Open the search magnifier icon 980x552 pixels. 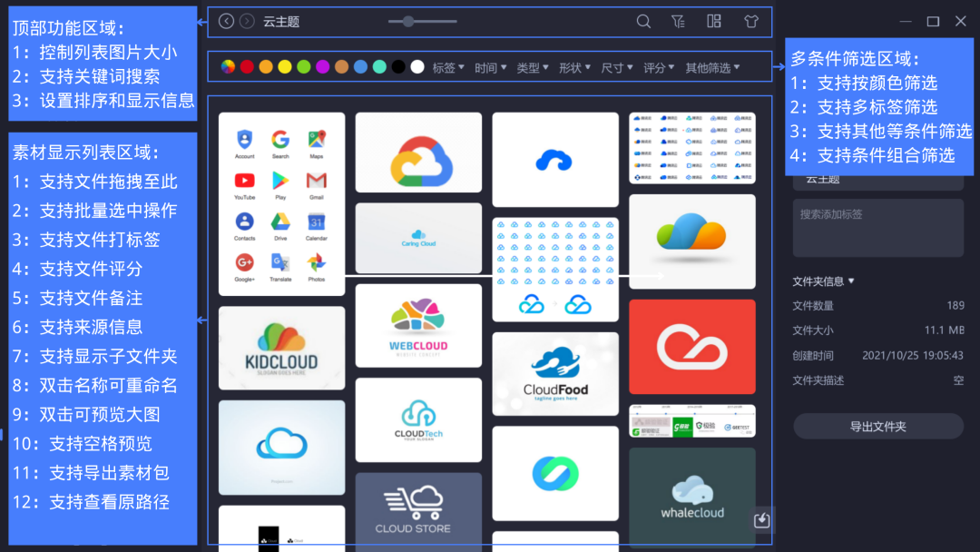tap(643, 22)
